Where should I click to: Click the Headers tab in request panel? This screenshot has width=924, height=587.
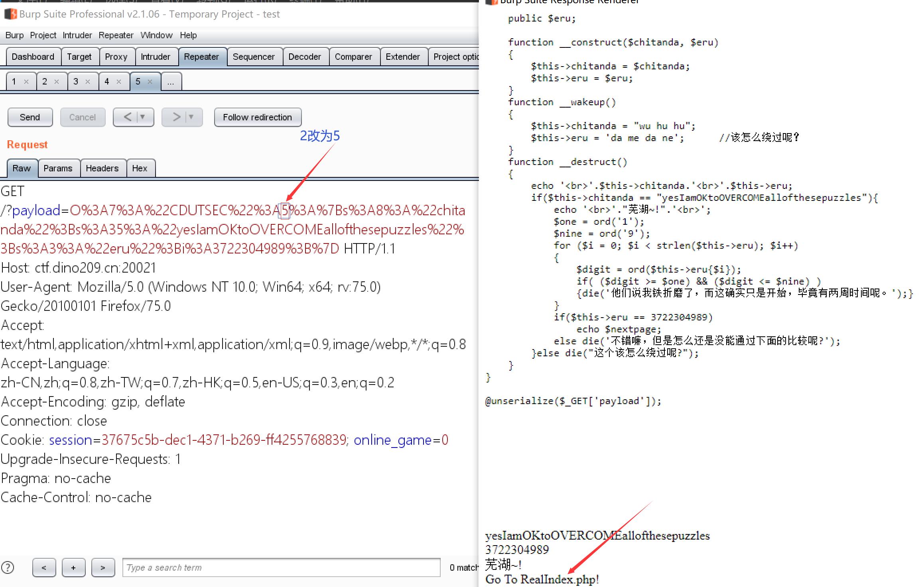102,168
